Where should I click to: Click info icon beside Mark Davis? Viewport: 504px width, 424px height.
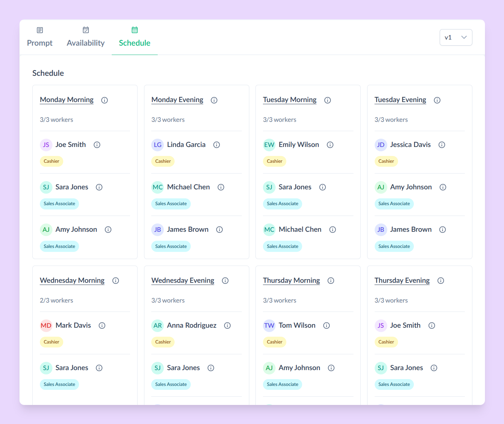102,326
